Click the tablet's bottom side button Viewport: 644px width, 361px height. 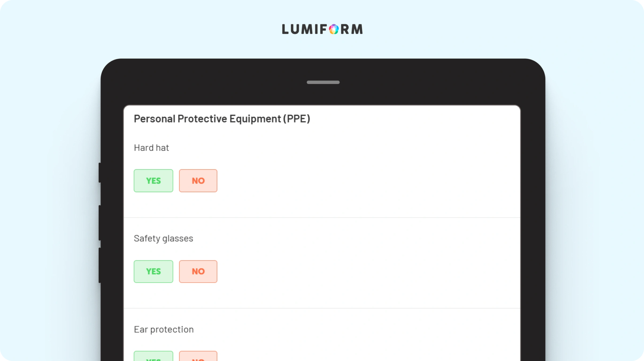coord(100,265)
